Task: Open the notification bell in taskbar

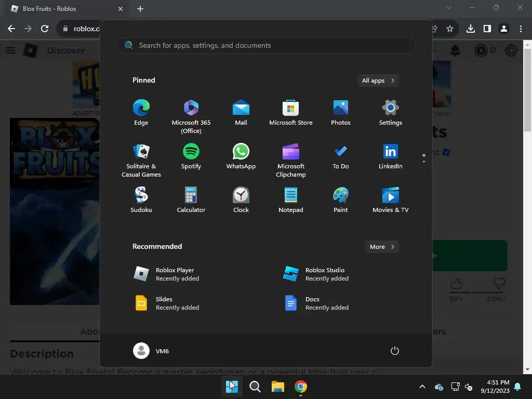Action: (x=518, y=387)
